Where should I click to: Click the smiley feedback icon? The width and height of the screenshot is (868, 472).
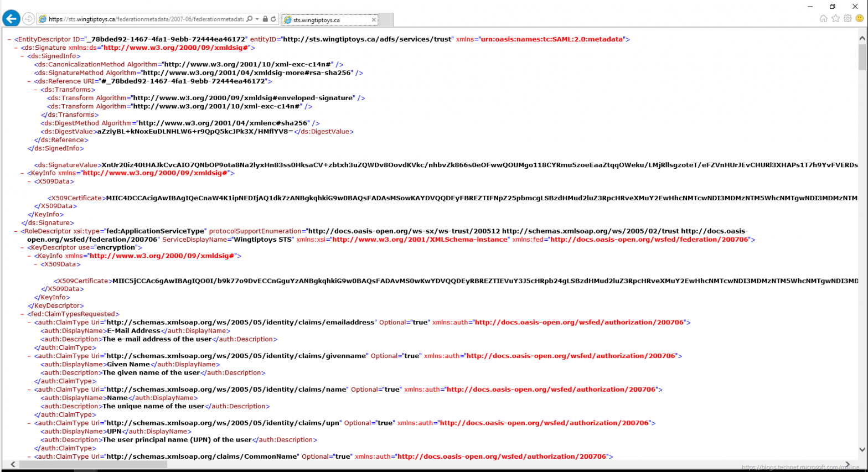(860, 18)
